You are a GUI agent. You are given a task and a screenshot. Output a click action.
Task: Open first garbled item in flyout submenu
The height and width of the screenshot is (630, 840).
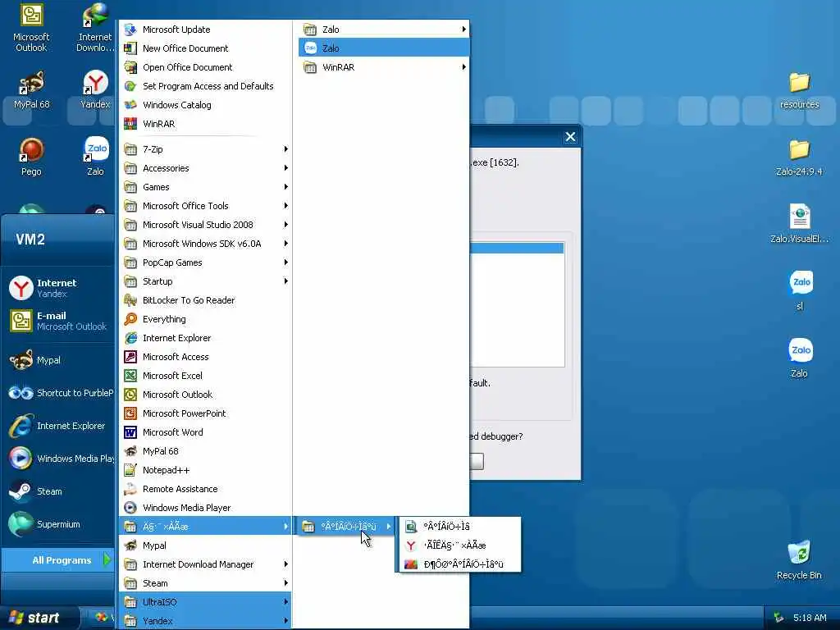coord(459,527)
